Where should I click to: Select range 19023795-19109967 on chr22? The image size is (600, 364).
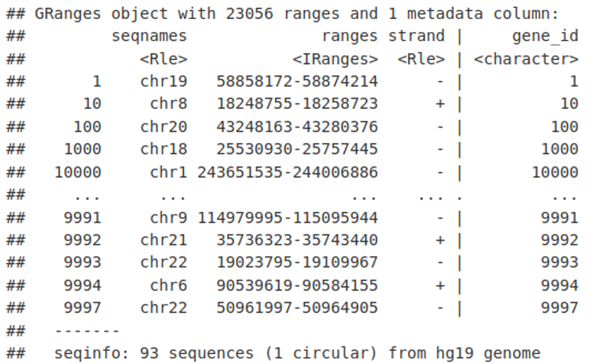pos(297,263)
